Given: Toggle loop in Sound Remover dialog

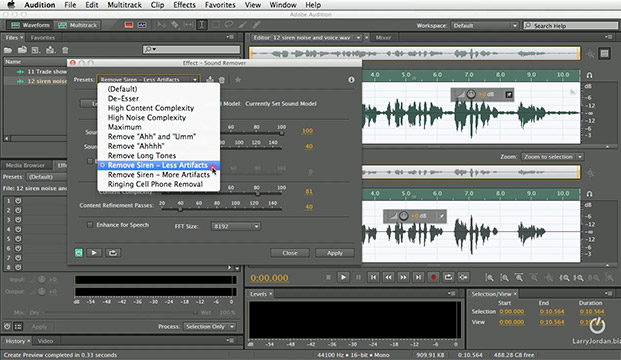Looking at the screenshot, I should coord(113,253).
